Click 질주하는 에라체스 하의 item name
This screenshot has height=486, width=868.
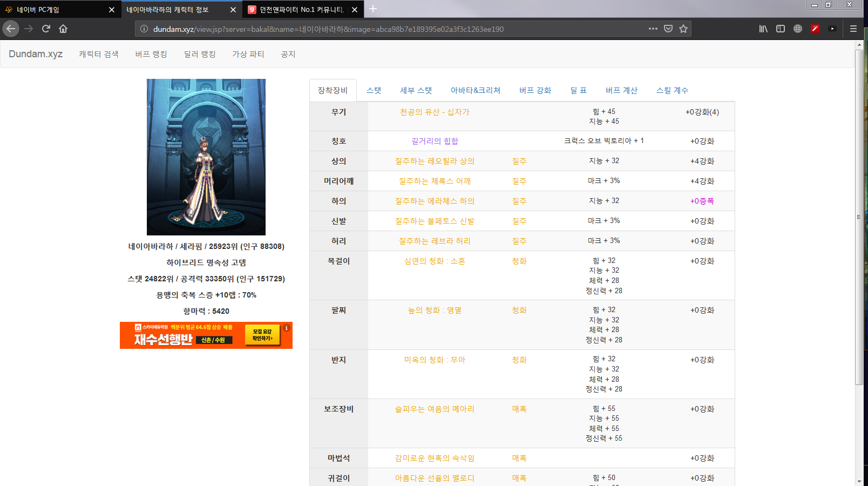(435, 201)
